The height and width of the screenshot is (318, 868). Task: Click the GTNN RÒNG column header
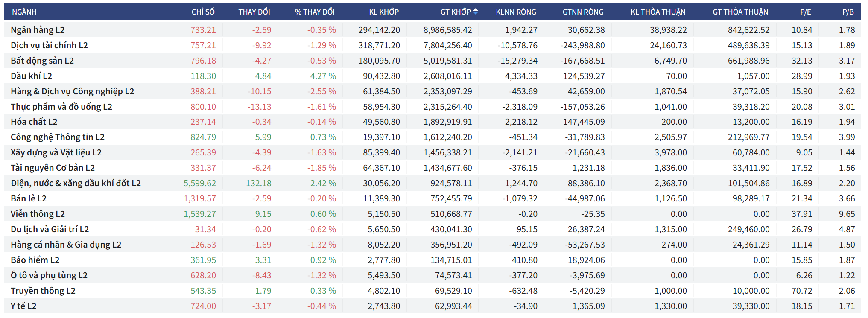[583, 12]
